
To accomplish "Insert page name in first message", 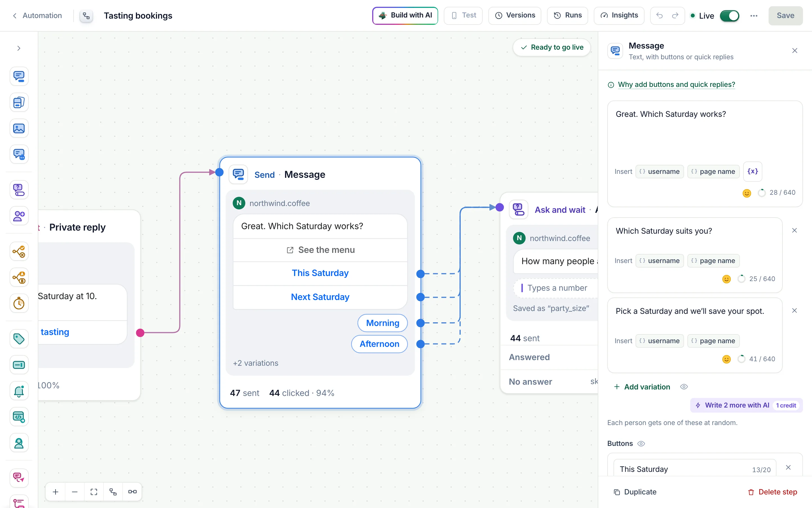I will click(x=713, y=172).
